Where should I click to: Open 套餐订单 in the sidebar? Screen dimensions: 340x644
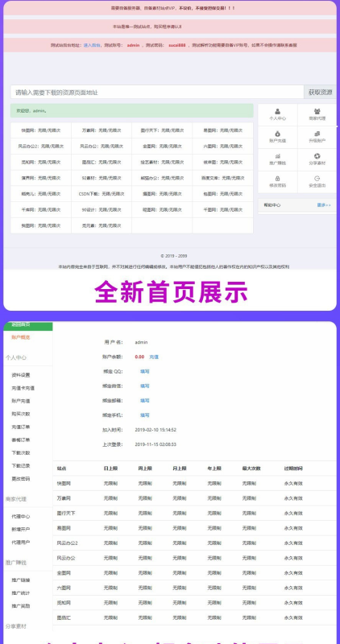pyautogui.click(x=21, y=440)
